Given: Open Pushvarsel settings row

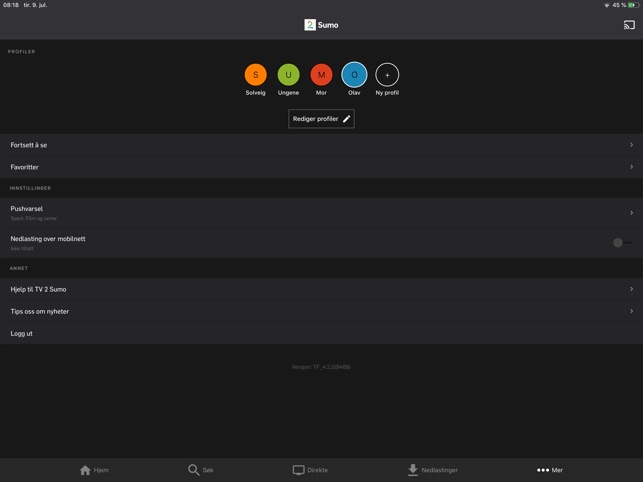Looking at the screenshot, I should (322, 213).
